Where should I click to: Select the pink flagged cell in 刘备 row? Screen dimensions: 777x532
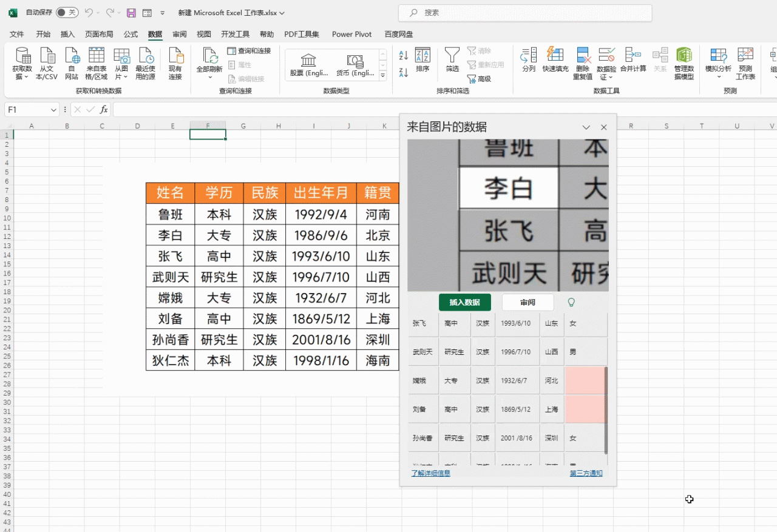(585, 409)
